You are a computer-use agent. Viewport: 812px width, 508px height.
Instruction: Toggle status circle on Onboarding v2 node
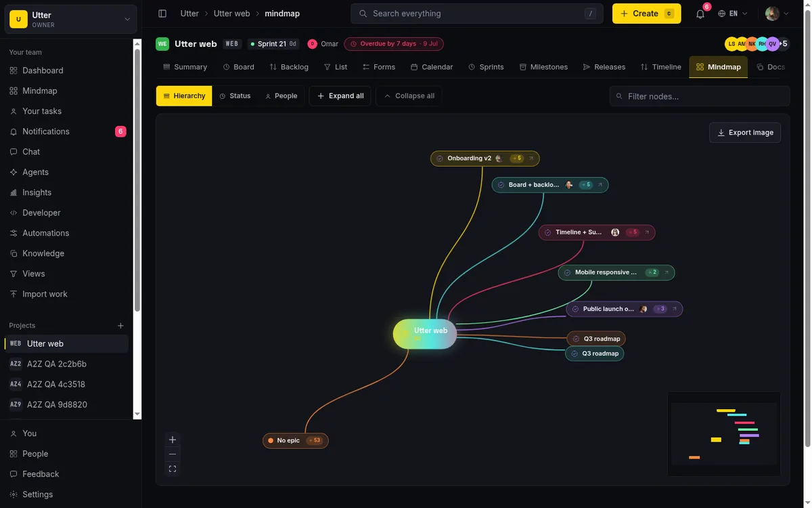[x=440, y=158]
